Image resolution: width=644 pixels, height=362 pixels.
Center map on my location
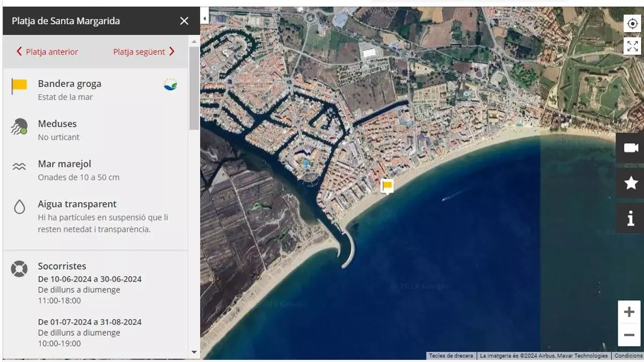pyautogui.click(x=632, y=24)
